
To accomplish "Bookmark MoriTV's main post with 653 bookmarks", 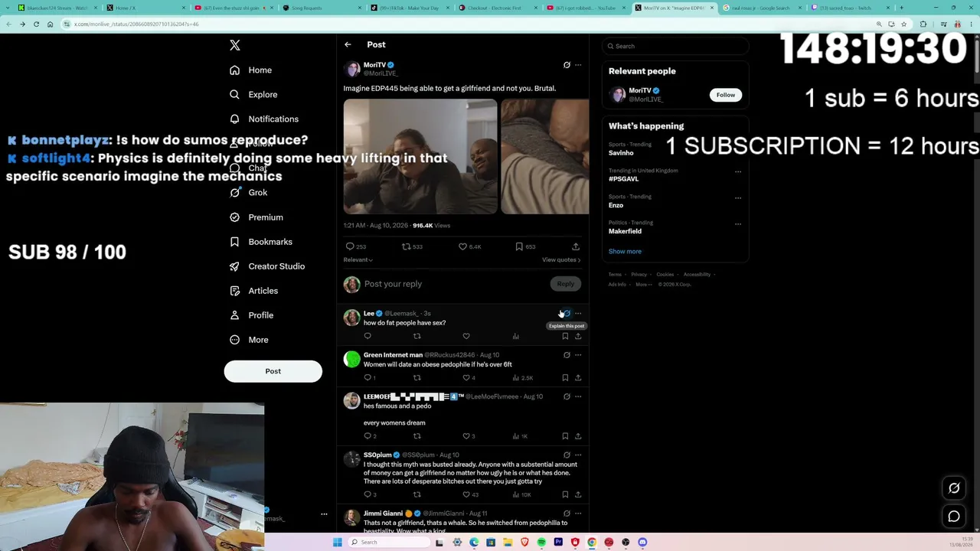I will 519,246.
